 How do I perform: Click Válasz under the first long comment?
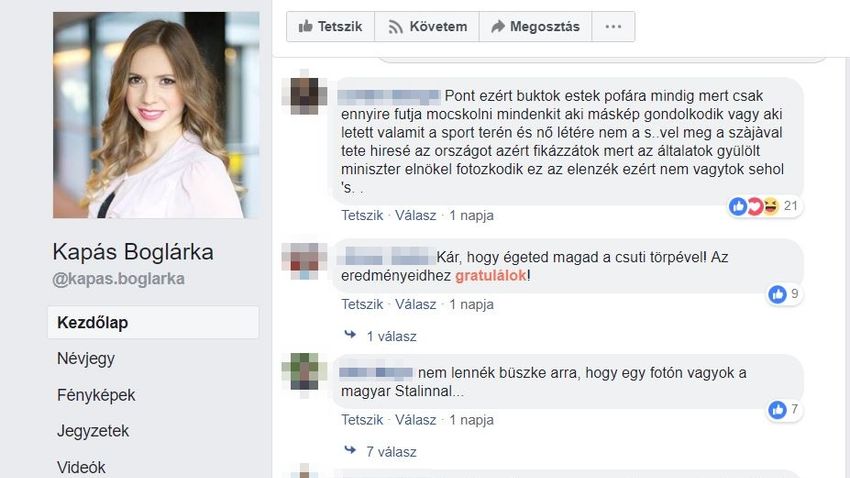coord(415,216)
